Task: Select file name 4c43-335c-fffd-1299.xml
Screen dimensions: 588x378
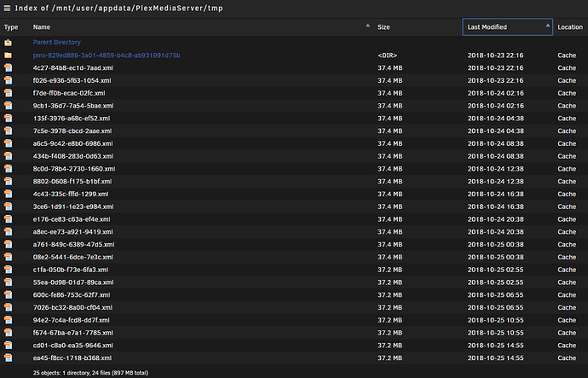Action: [71, 194]
